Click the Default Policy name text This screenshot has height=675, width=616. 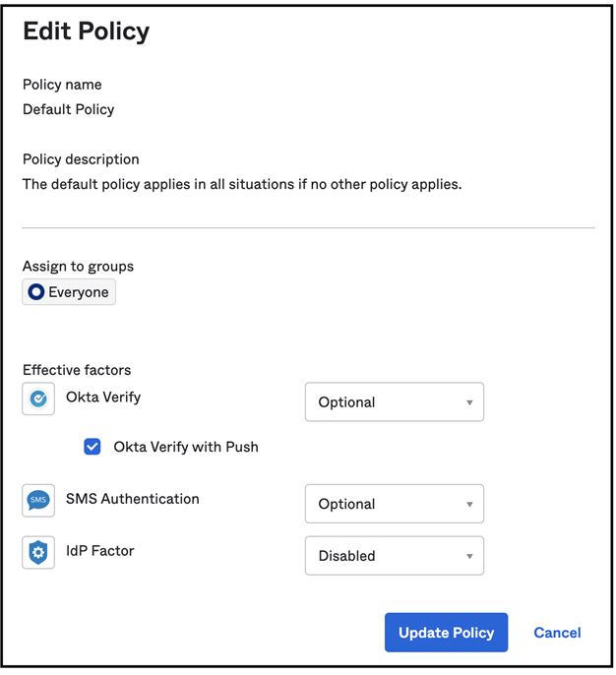(69, 109)
